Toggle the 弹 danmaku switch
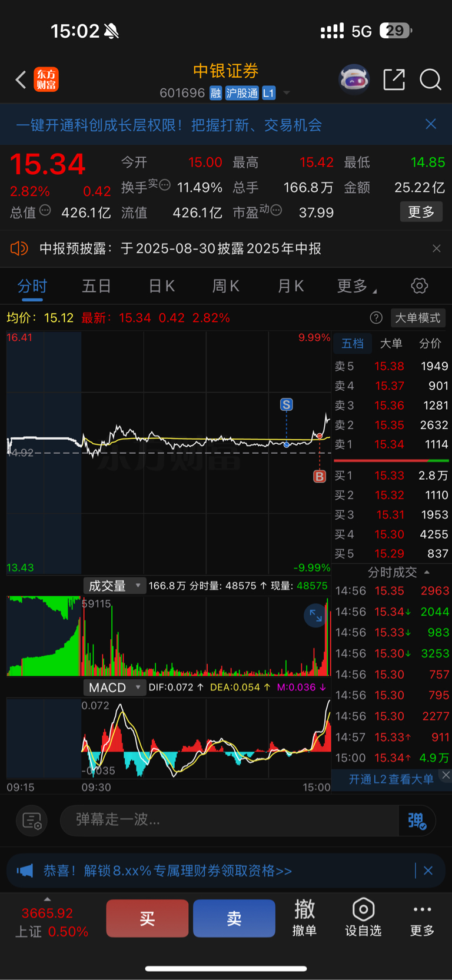The width and height of the screenshot is (452, 980). pos(417,820)
